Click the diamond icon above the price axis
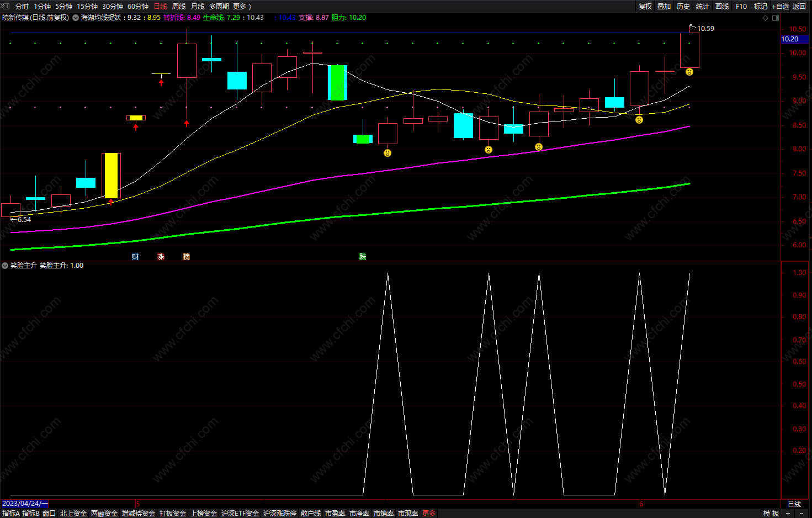Screen dimensions: 812x518 765,18
